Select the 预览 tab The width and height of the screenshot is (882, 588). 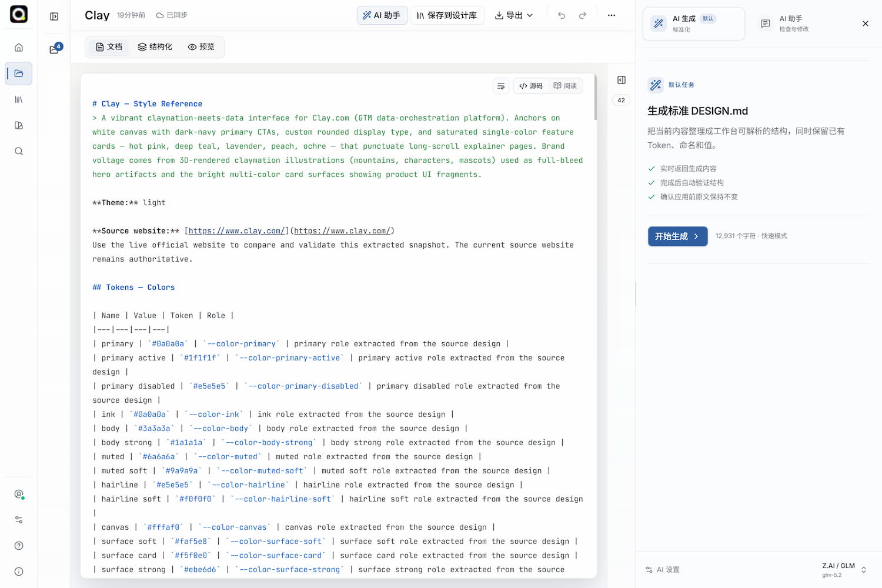(201, 47)
